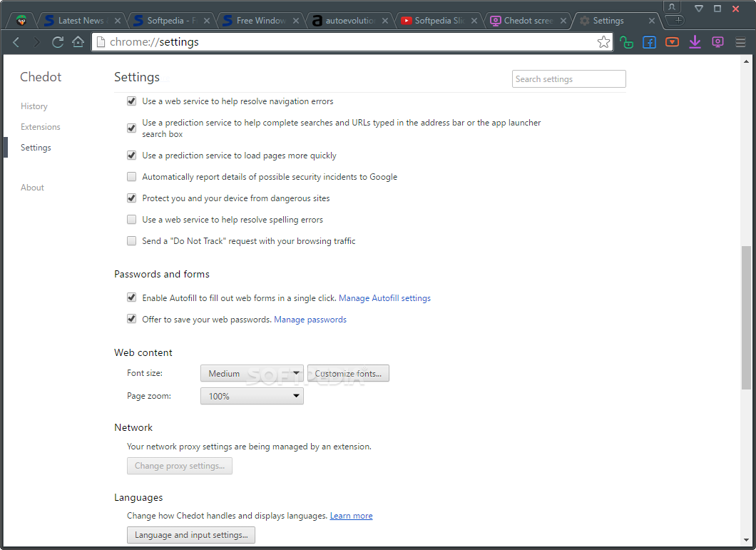
Task: Focus the Search settings field
Action: point(569,79)
